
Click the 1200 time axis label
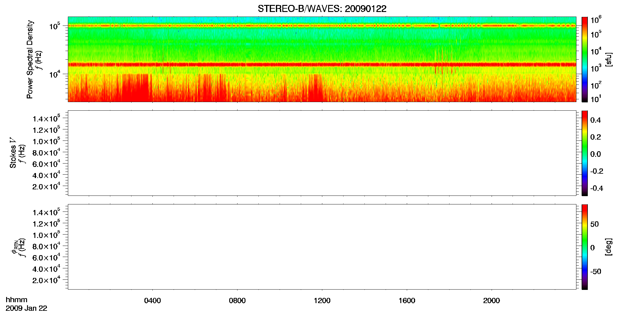tap(322, 301)
